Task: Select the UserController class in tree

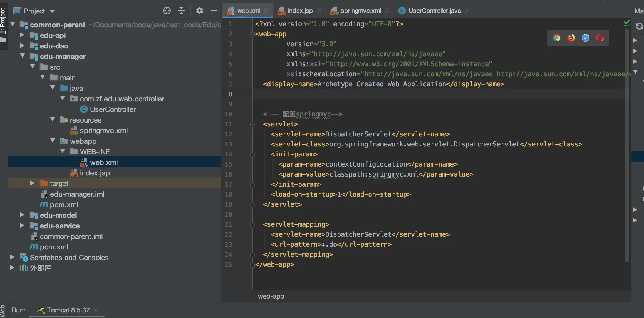Action: point(113,109)
